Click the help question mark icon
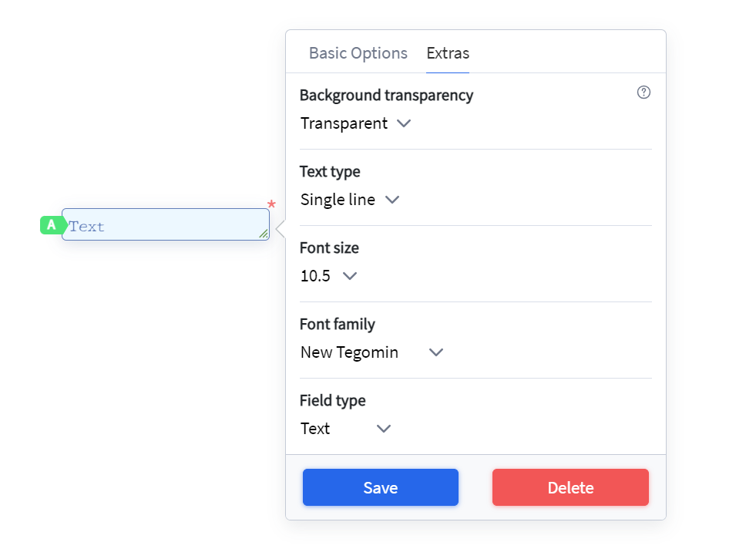 (643, 93)
